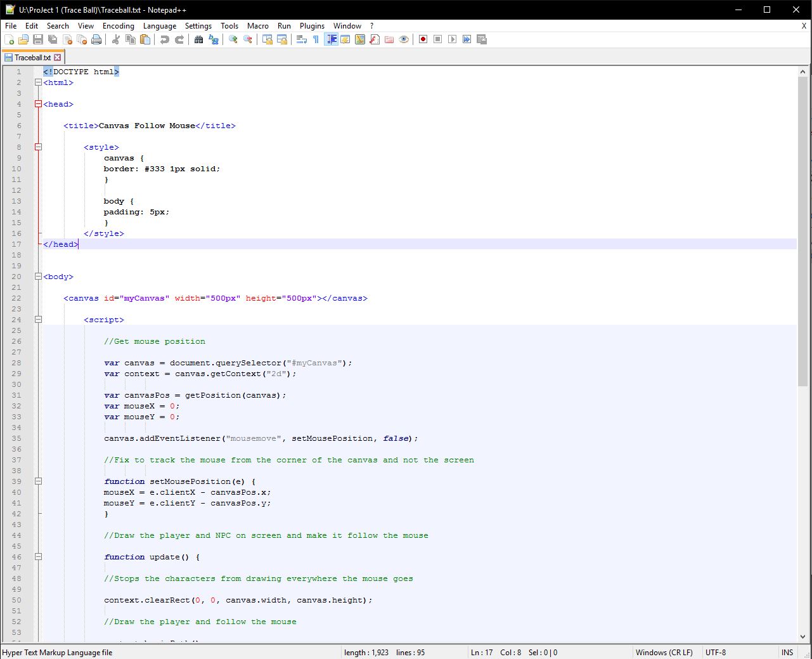Open an existing file
812x659 pixels.
[x=23, y=39]
